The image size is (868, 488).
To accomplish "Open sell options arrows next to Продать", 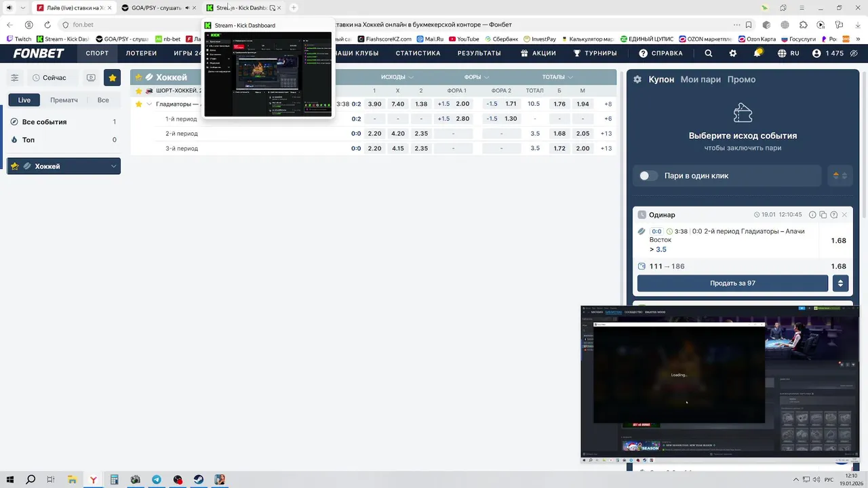I will 840,283.
